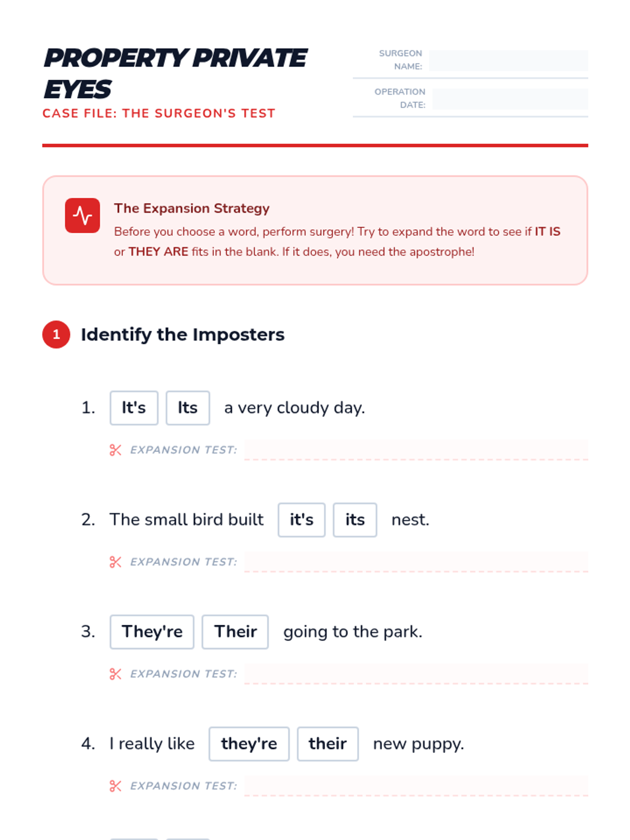
Task: Pick "They're" for going to the park
Action: [152, 632]
